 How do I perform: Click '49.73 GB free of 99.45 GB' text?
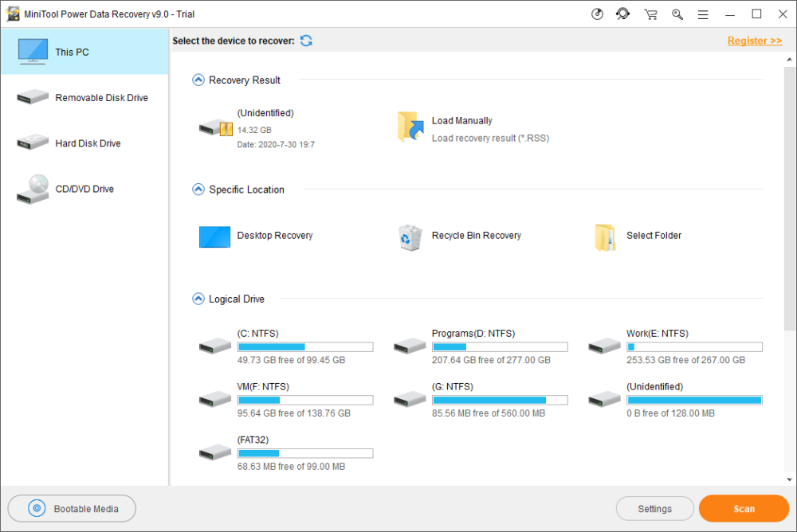coord(291,360)
